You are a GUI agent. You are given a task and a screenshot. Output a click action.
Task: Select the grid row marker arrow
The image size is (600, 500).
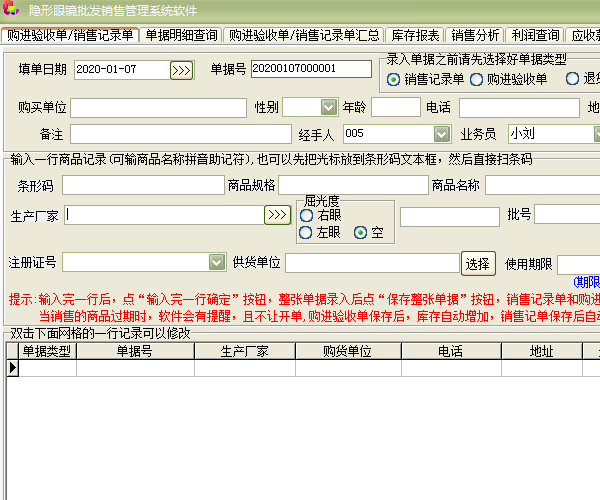click(x=13, y=368)
